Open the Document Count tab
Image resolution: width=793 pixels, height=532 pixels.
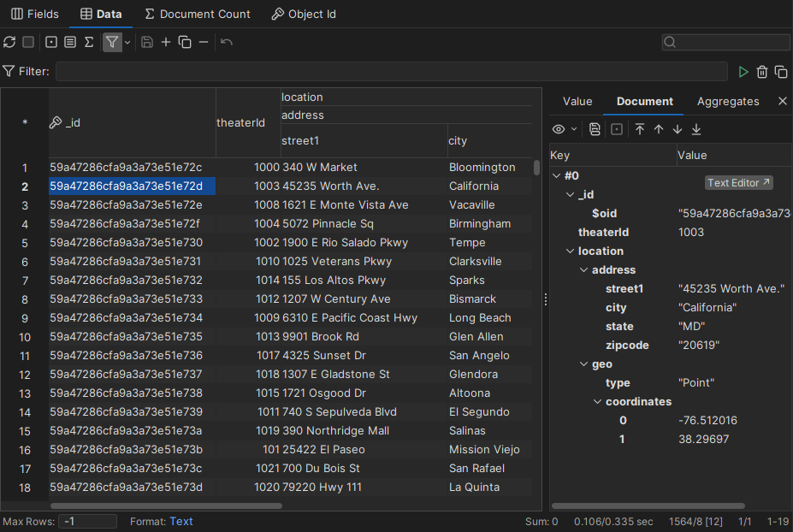pyautogui.click(x=197, y=14)
